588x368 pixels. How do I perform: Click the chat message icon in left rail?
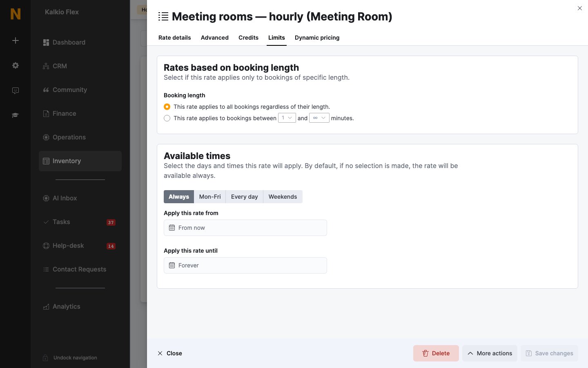[x=16, y=90]
